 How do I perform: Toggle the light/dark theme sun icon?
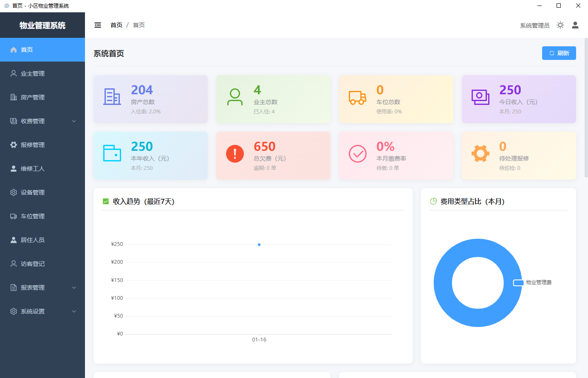point(560,25)
